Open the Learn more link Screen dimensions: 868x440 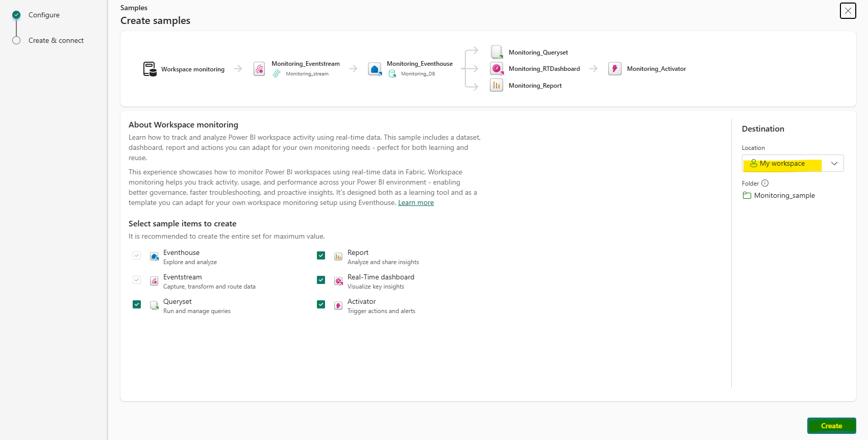pos(416,202)
